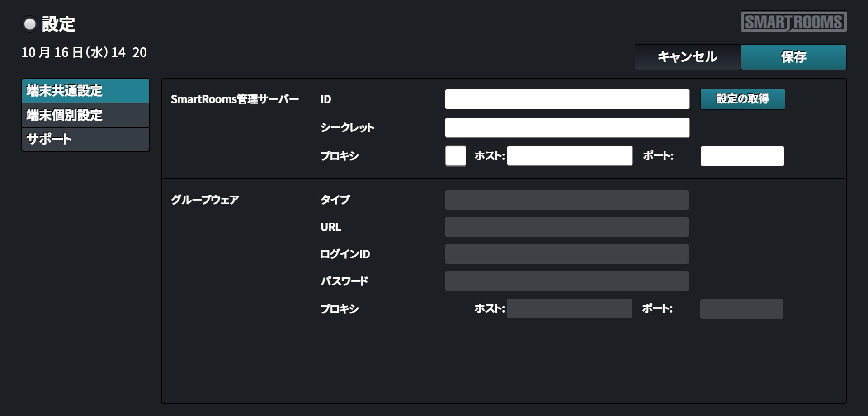Click the グループウェア proxy ホスト field
The image size is (868, 416).
click(569, 308)
